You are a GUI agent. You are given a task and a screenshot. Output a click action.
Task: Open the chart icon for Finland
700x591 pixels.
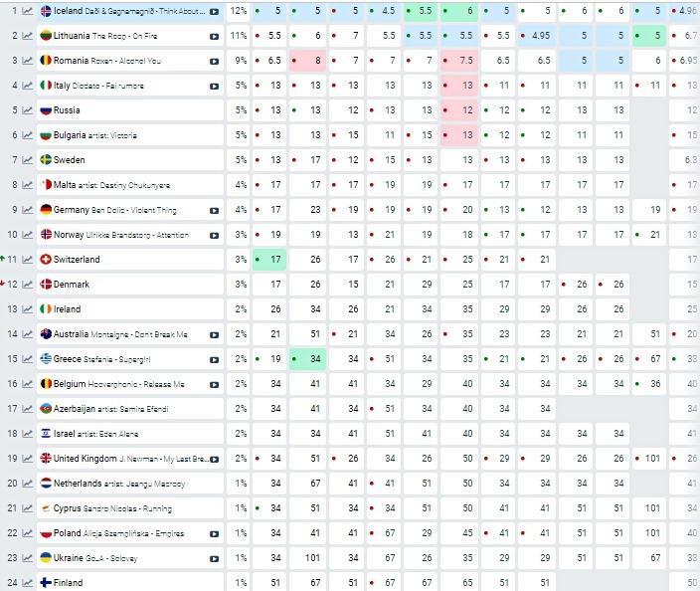pos(28,583)
